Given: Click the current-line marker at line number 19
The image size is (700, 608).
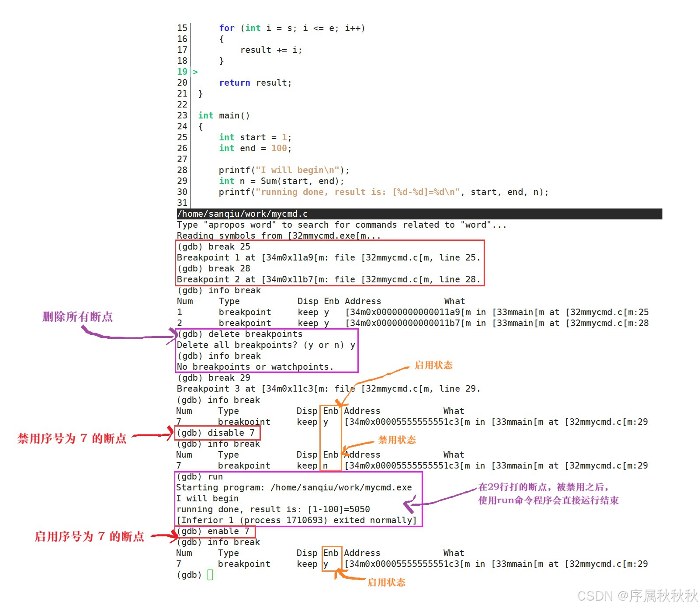Looking at the screenshot, I should [187, 72].
